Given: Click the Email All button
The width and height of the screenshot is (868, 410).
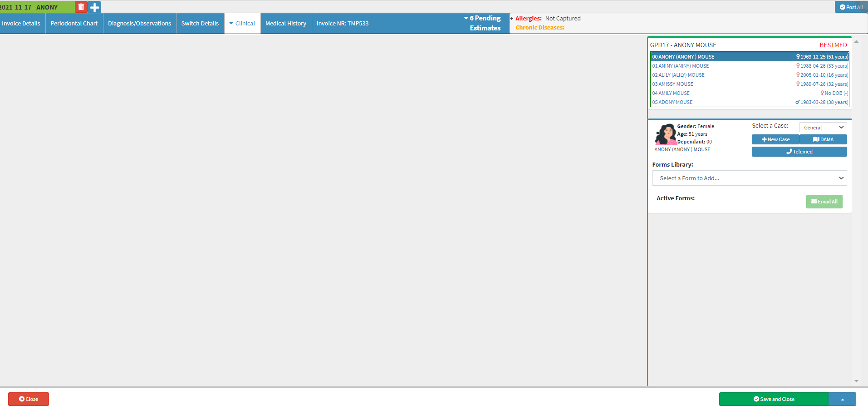Looking at the screenshot, I should [x=824, y=202].
